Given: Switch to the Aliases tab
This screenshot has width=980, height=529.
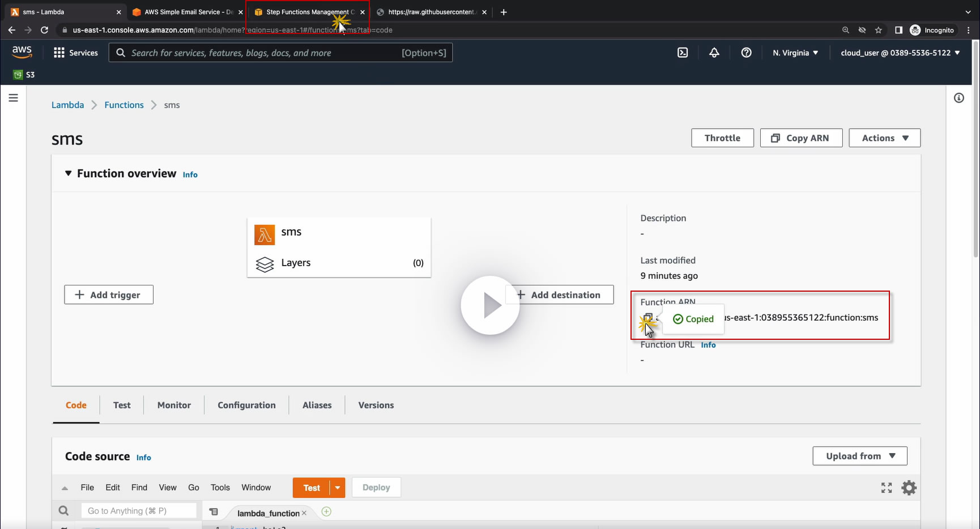Looking at the screenshot, I should 317,405.
